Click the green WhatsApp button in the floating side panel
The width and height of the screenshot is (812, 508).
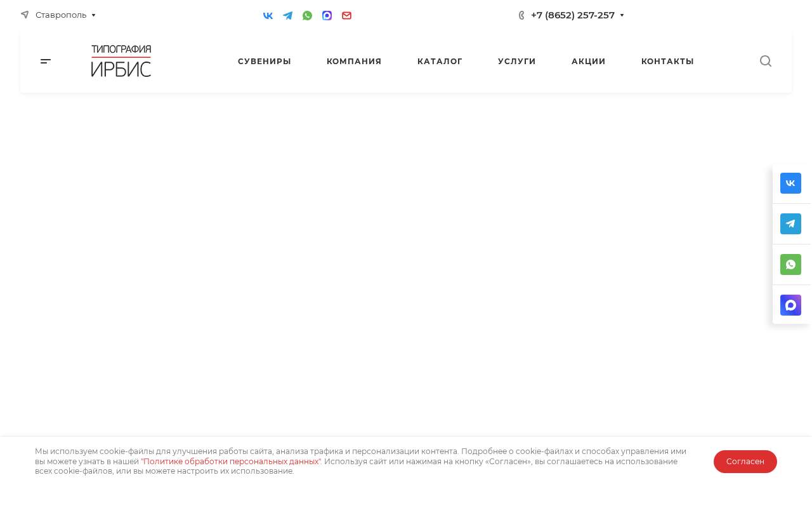coord(790,264)
